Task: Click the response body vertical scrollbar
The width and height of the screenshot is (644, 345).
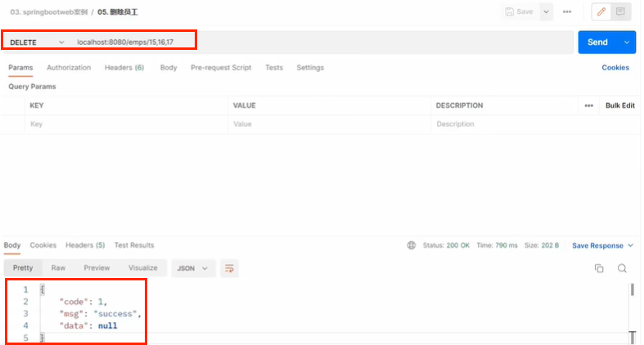Action: 633,289
